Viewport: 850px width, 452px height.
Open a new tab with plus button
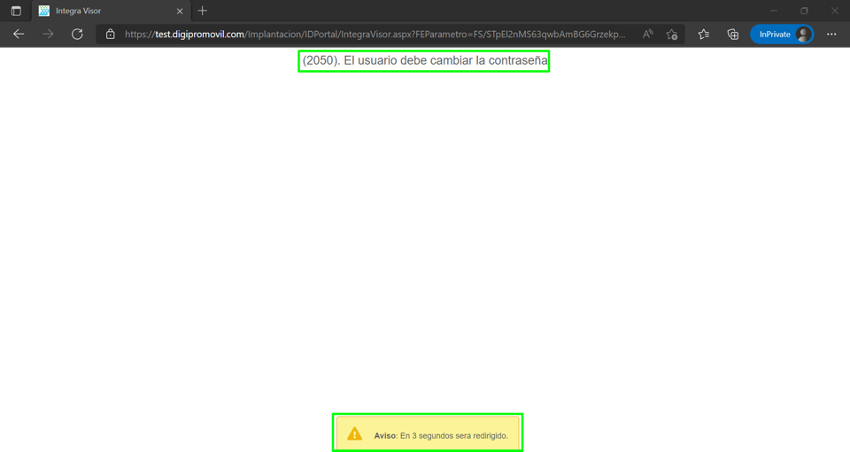click(203, 11)
